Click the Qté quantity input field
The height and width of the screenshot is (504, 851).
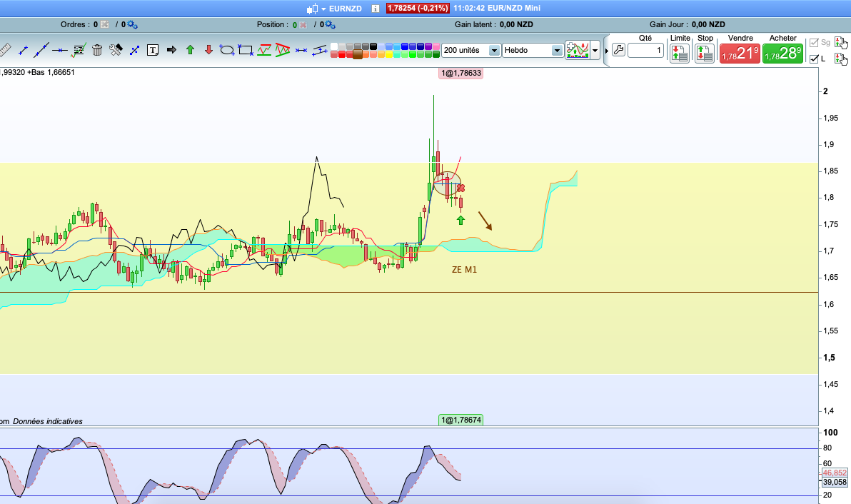(646, 51)
